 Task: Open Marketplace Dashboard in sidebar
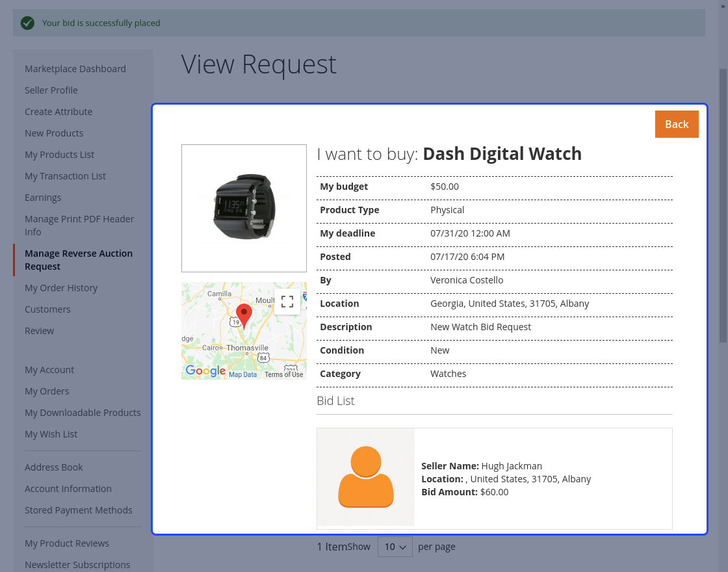click(75, 69)
